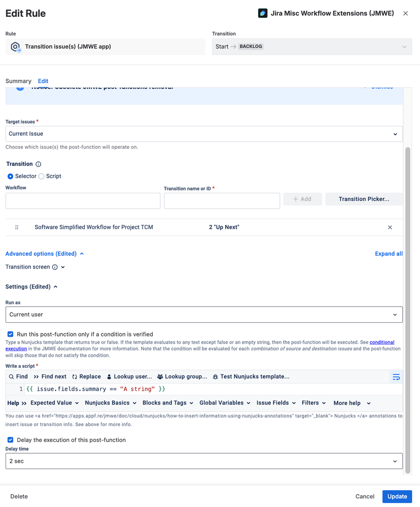Click the JMWE app logo icon
The image size is (420, 507).
[262, 13]
